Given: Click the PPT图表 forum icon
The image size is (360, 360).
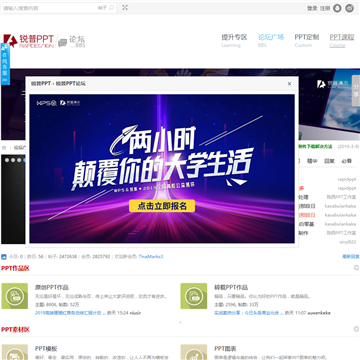Looking at the screenshot, I should coord(194,352).
